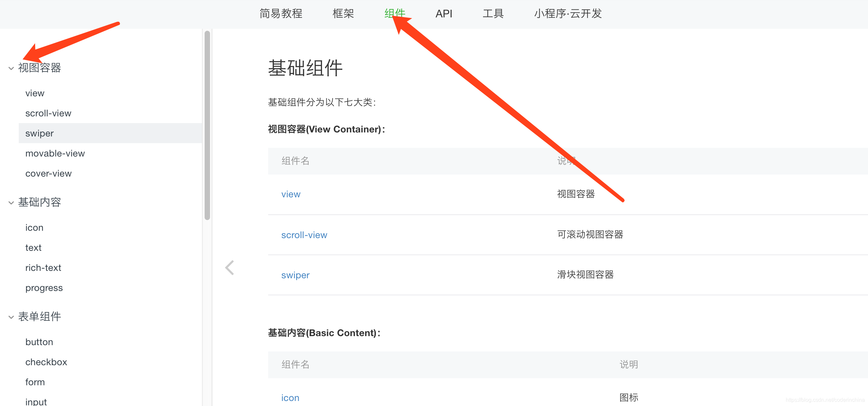868x406 pixels.
Task: Collapse the 表单组件 sidebar section chevron
Action: point(11,317)
